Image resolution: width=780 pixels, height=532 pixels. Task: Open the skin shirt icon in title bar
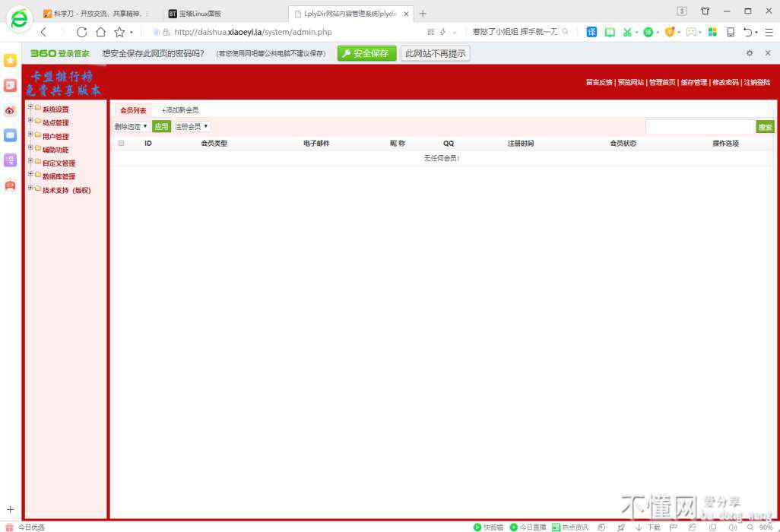[x=705, y=11]
